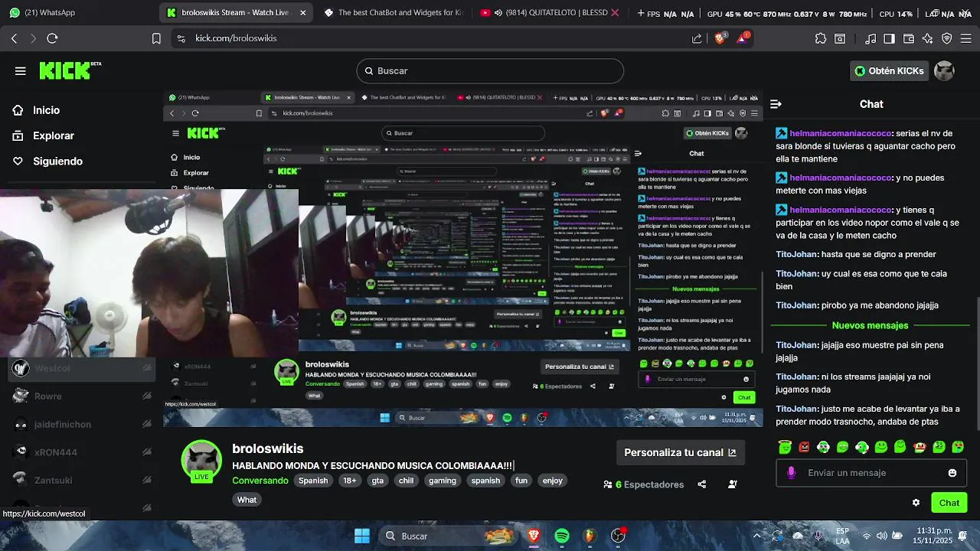Select the Spanish tag
The image size is (980, 551).
click(x=313, y=481)
